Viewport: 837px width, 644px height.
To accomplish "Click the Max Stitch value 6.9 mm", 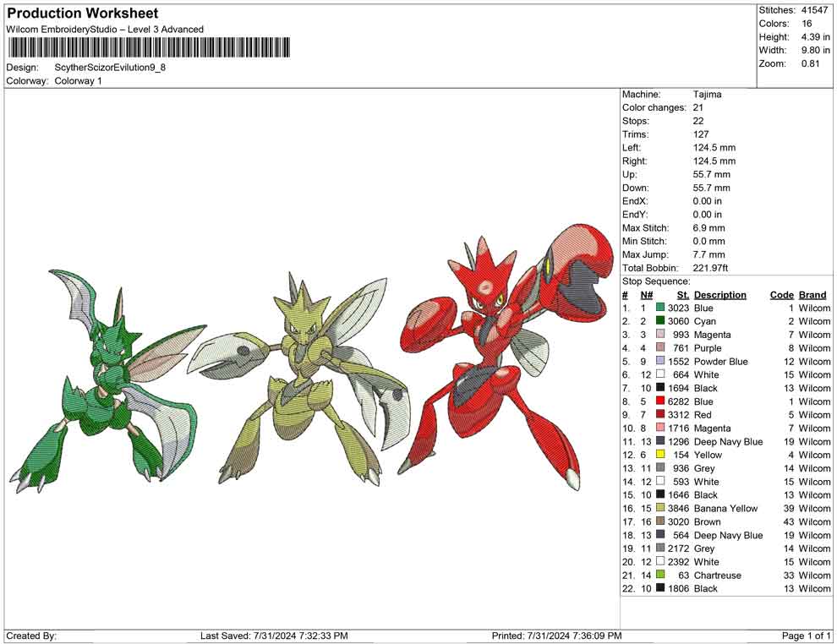I will (x=708, y=228).
